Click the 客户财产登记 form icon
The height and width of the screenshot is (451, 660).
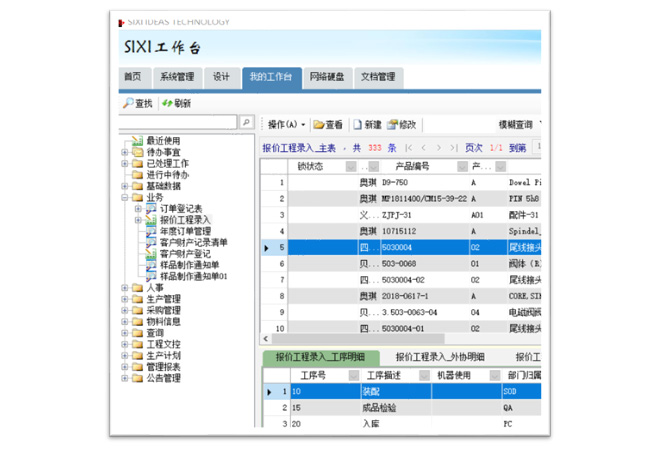coord(151,254)
